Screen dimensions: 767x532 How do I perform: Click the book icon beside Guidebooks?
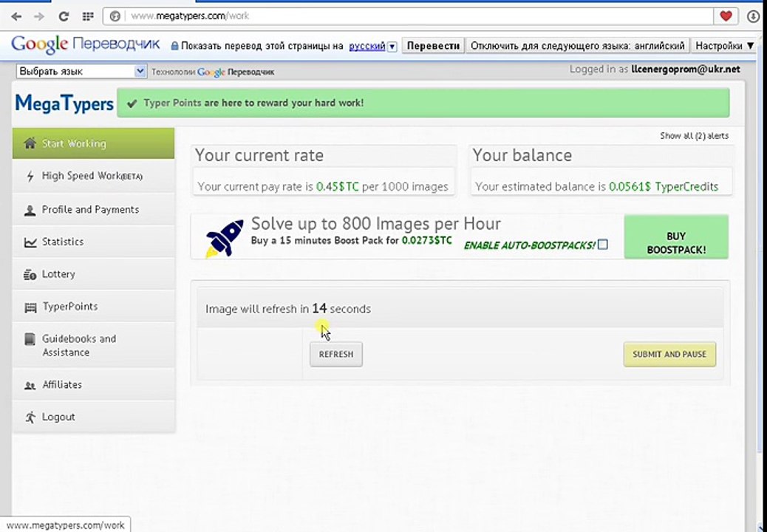pos(30,339)
